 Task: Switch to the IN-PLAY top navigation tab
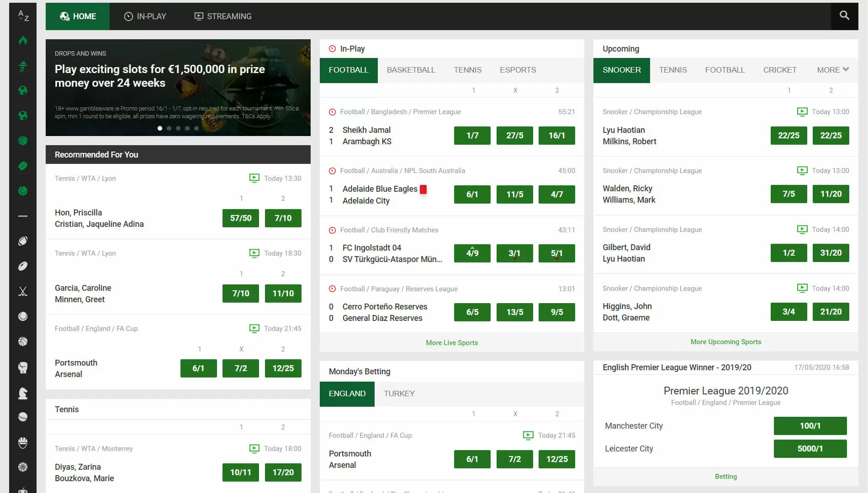pos(145,16)
